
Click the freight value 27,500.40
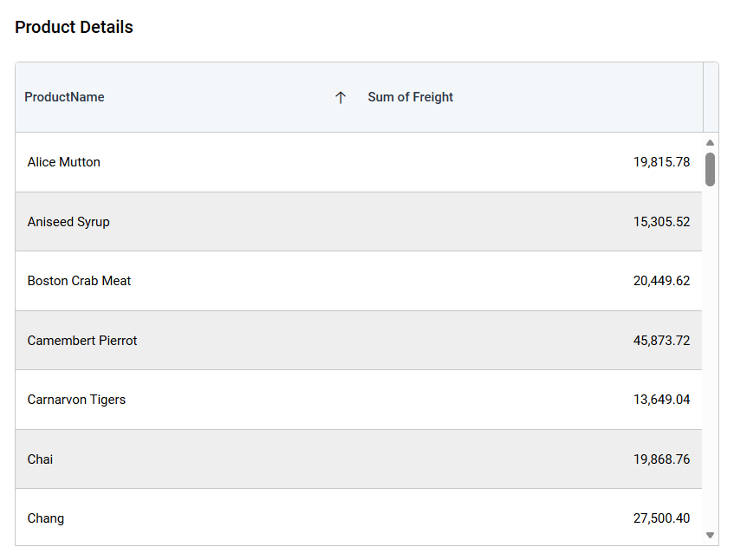[661, 518]
